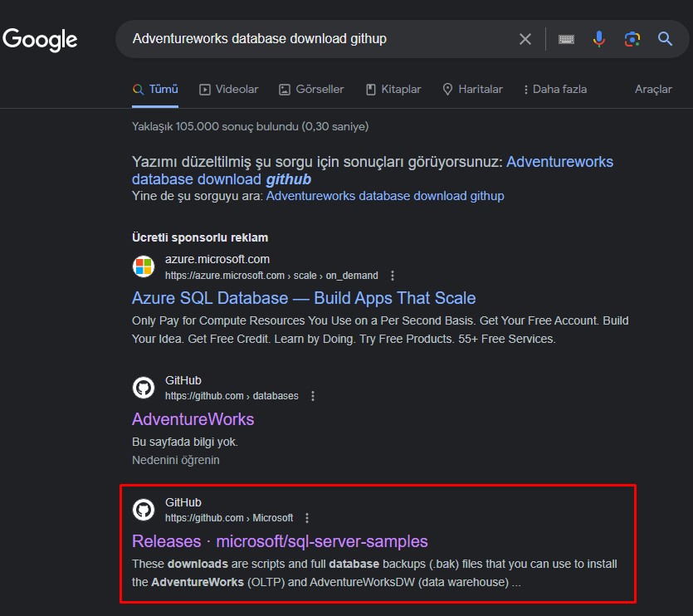Follow corrected query link ending in github

point(373,170)
